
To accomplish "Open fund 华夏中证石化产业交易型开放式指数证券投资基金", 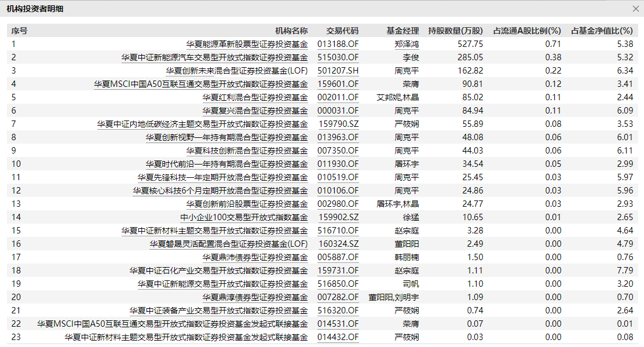I will [x=218, y=271].
